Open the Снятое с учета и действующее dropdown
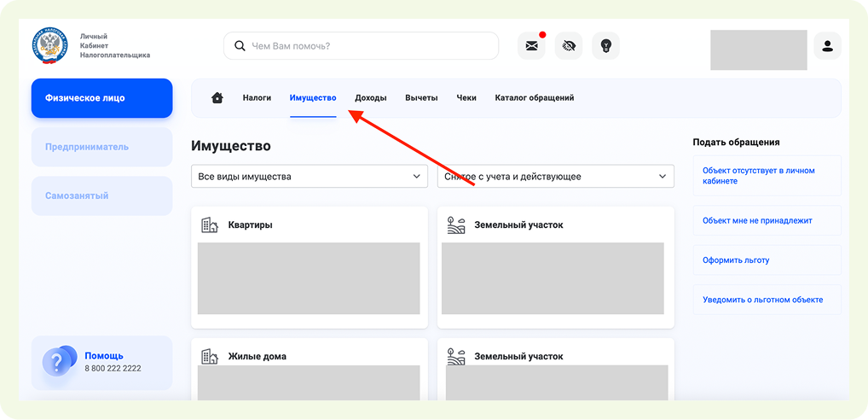Screen dimensions: 868x420 point(555,177)
